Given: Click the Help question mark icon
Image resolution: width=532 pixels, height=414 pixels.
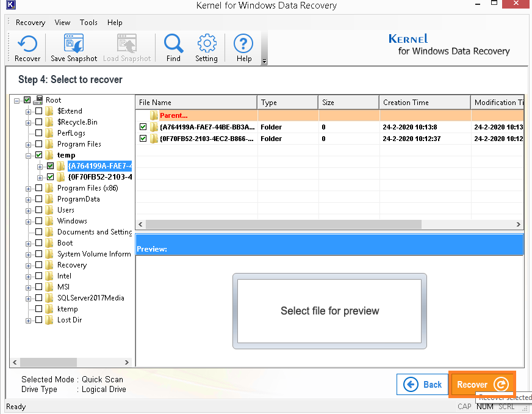Looking at the screenshot, I should (x=243, y=43).
